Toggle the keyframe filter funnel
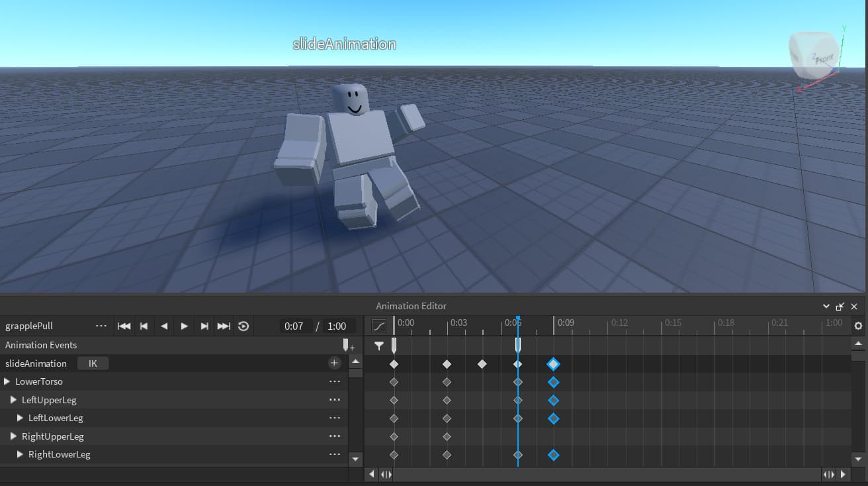This screenshot has width=868, height=486. 378,345
